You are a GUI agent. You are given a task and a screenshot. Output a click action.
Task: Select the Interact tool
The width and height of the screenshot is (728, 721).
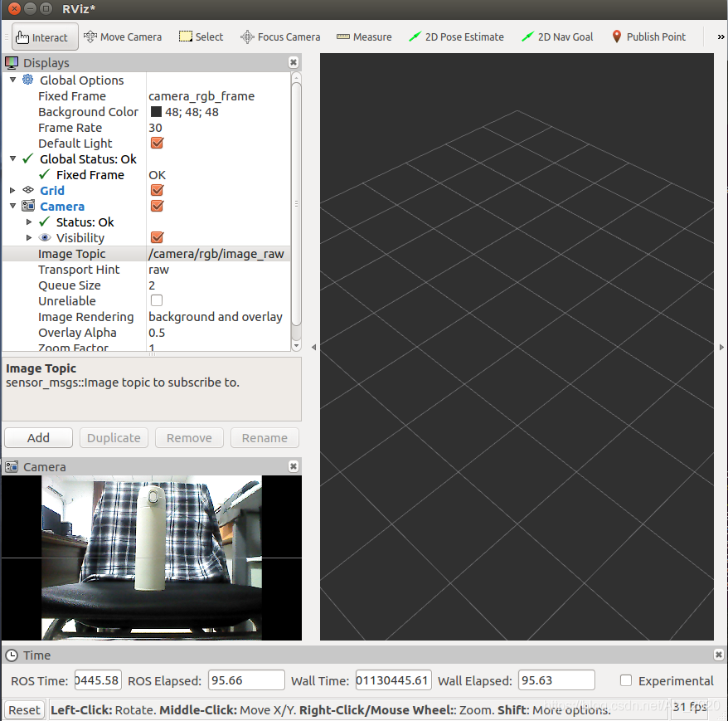[45, 37]
